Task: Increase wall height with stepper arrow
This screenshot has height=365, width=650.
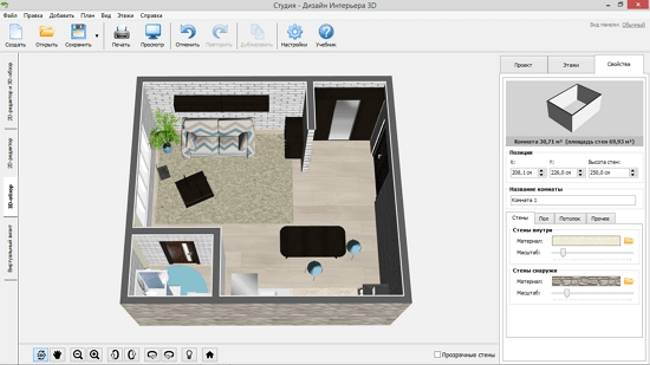Action: pyautogui.click(x=633, y=170)
